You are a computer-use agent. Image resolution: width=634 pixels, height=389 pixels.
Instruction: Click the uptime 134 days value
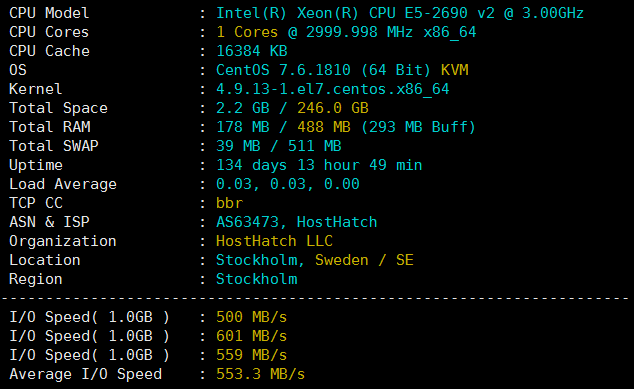pos(319,165)
